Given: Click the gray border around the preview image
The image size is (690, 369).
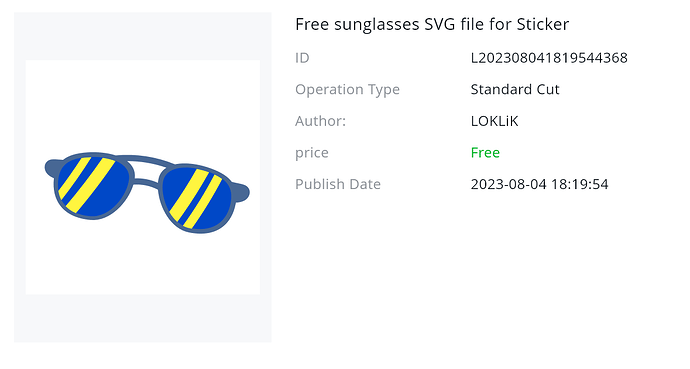Looking at the screenshot, I should coord(143,318).
